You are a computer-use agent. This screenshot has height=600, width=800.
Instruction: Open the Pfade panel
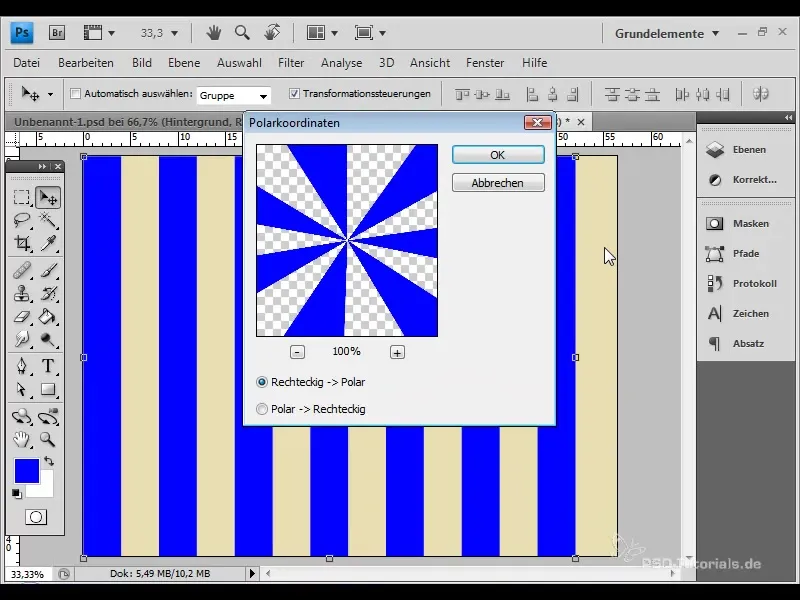(x=732, y=254)
